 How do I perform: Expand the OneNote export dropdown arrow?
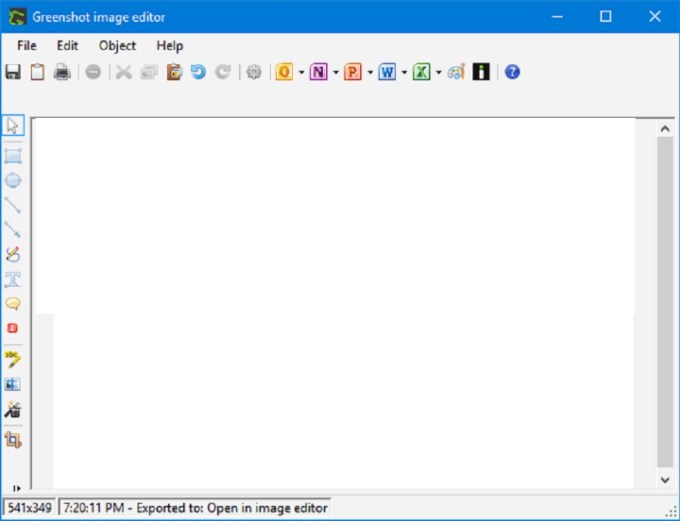[336, 72]
